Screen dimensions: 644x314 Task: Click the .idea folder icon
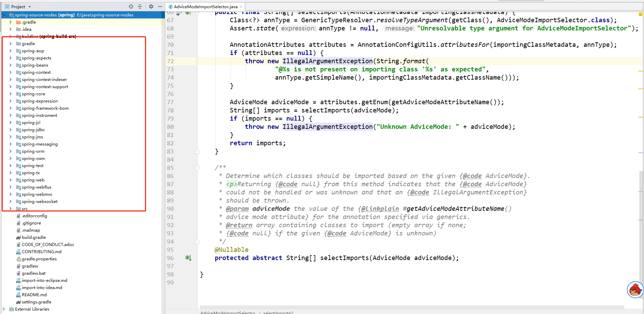18,29
